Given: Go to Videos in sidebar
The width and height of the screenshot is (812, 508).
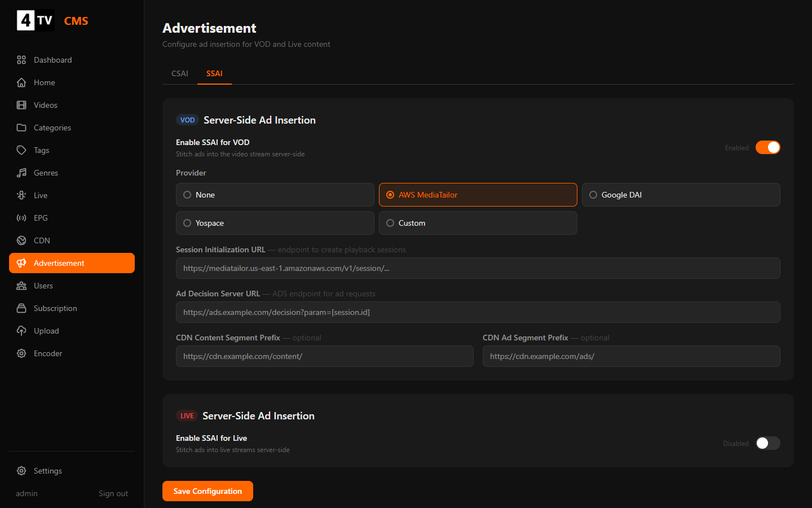Looking at the screenshot, I should [x=46, y=105].
